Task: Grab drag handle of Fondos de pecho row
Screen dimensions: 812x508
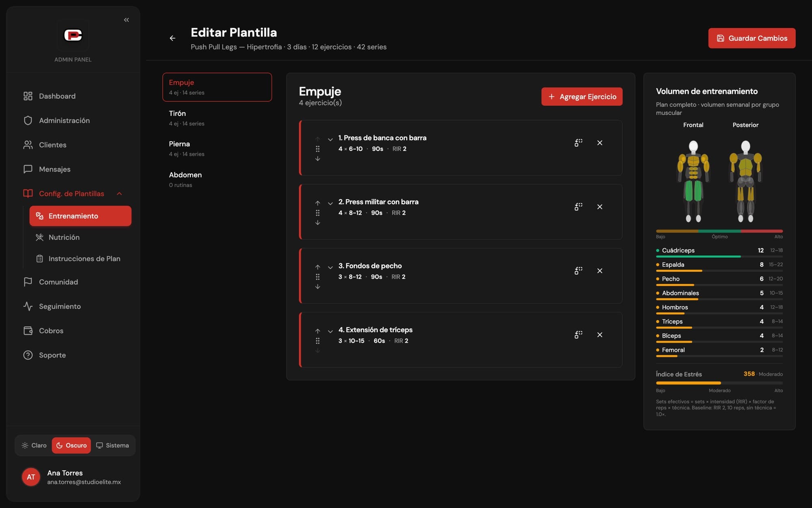Action: point(317,277)
